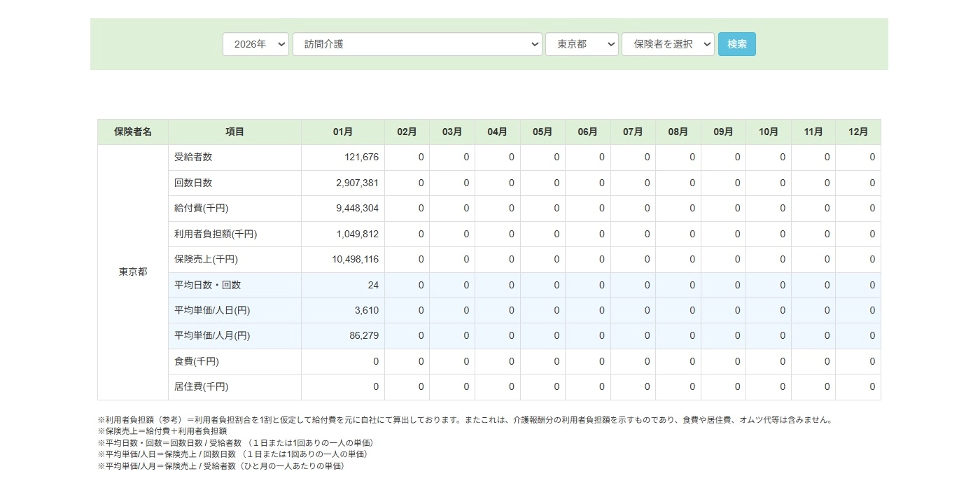
Task: Expand the 訪問介護 service type dropdown
Action: [x=417, y=44]
